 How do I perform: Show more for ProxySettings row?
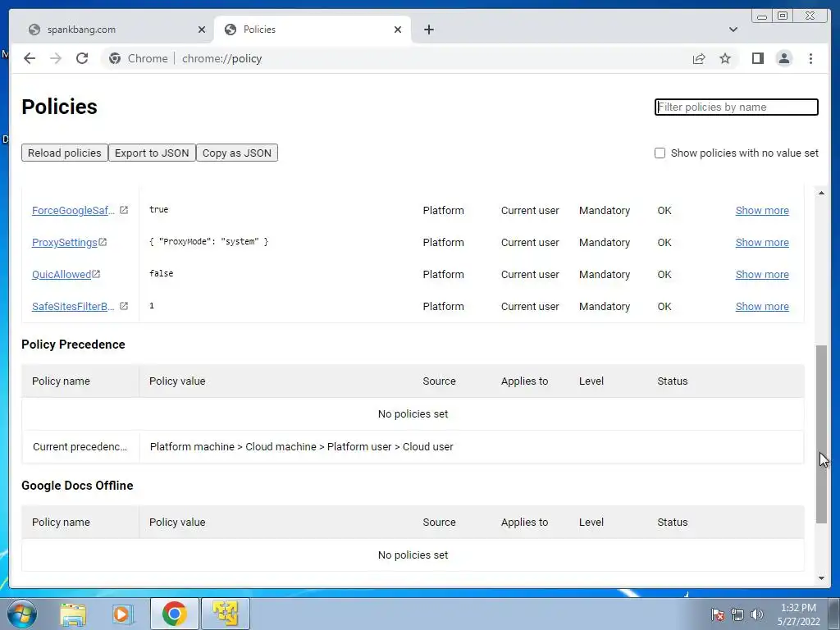(762, 242)
